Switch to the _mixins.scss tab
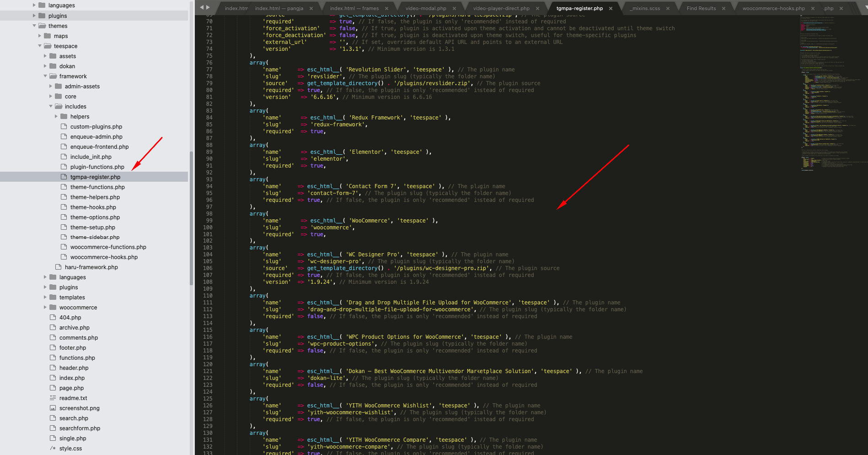Viewport: 868px width, 455px height. (645, 8)
